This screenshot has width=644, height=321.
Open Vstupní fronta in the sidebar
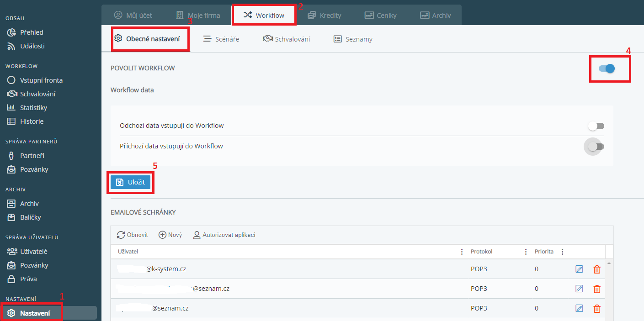pyautogui.click(x=41, y=80)
